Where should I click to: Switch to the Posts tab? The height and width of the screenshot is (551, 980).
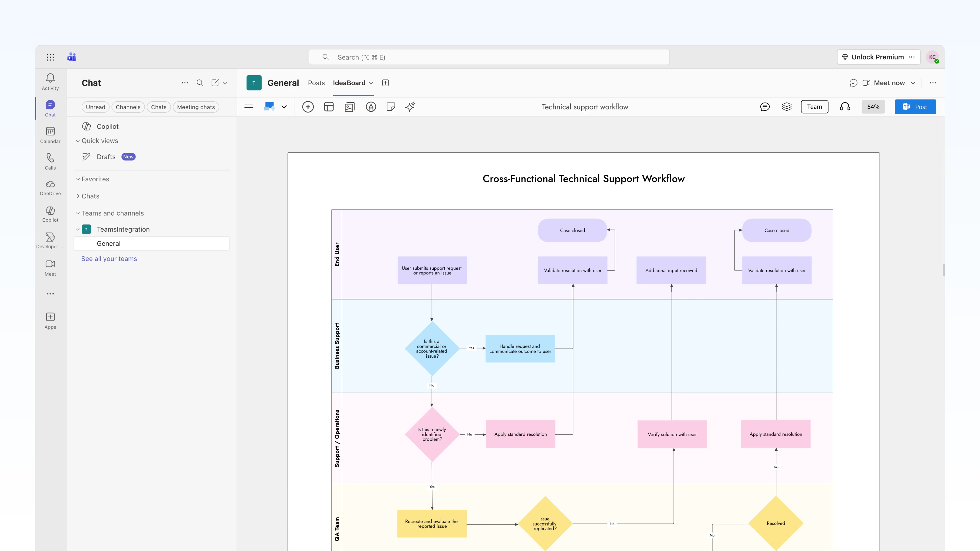tap(316, 83)
